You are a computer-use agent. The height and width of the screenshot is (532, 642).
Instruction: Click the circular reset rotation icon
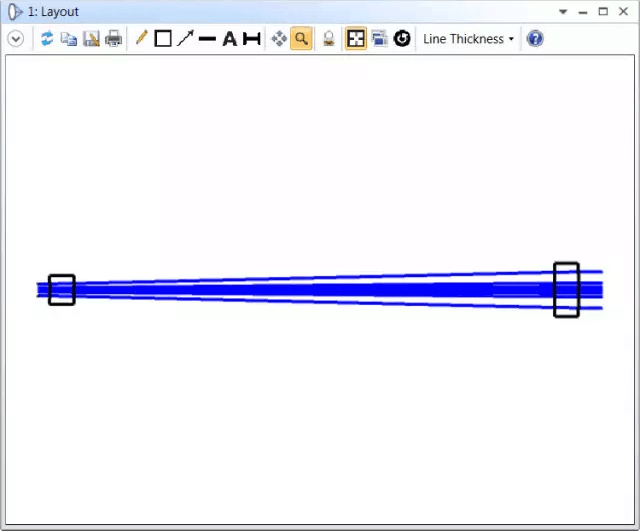pyautogui.click(x=402, y=39)
